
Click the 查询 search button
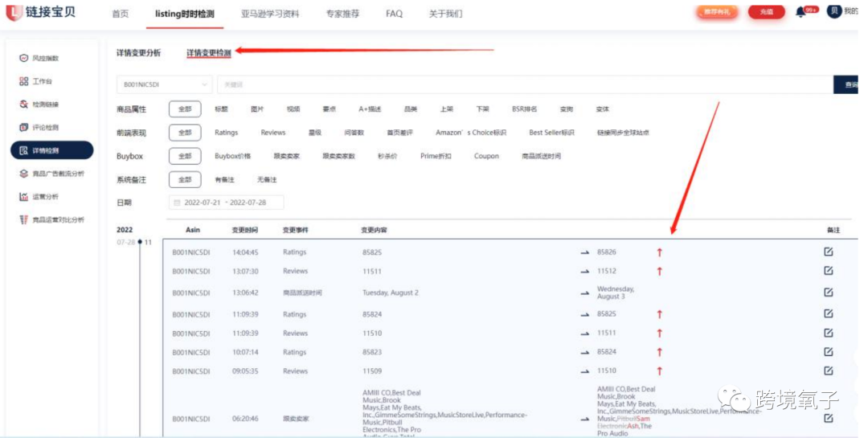[845, 84]
